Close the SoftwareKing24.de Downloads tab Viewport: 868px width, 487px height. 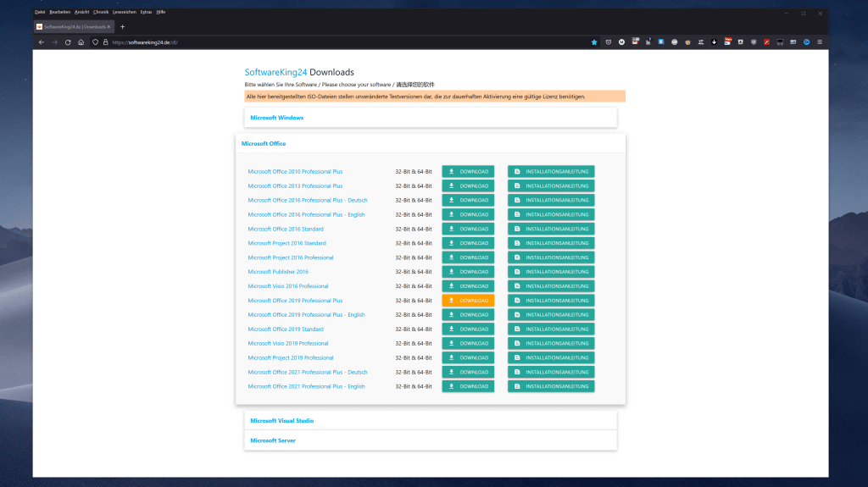(108, 26)
